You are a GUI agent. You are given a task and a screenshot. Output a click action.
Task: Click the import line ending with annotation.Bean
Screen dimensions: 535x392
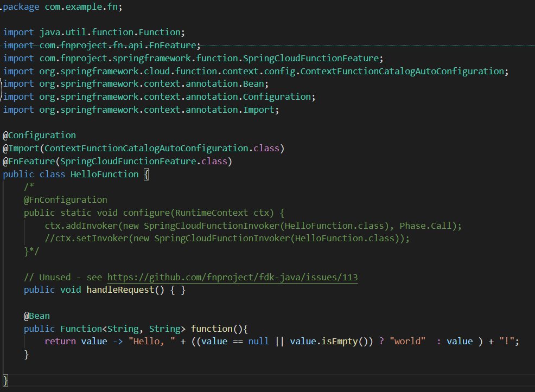click(136, 84)
